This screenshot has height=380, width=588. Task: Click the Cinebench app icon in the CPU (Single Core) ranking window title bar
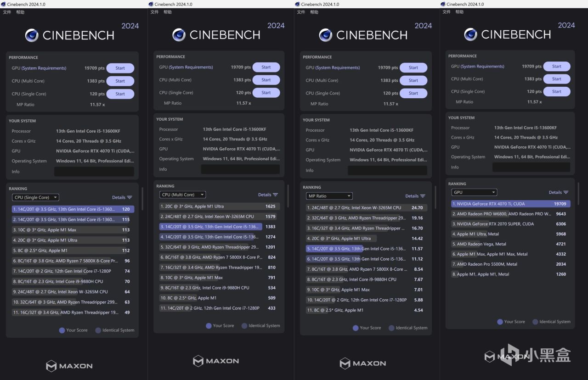pyautogui.click(x=3, y=4)
